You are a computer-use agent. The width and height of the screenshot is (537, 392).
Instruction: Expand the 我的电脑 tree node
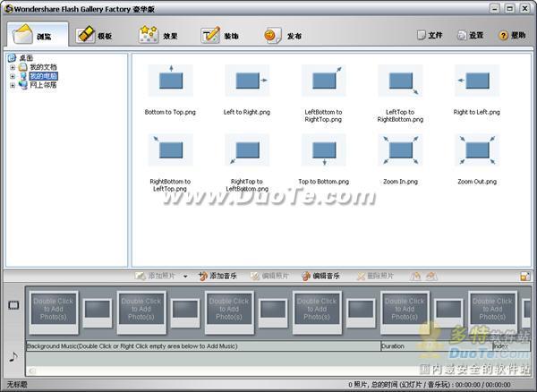(x=13, y=76)
